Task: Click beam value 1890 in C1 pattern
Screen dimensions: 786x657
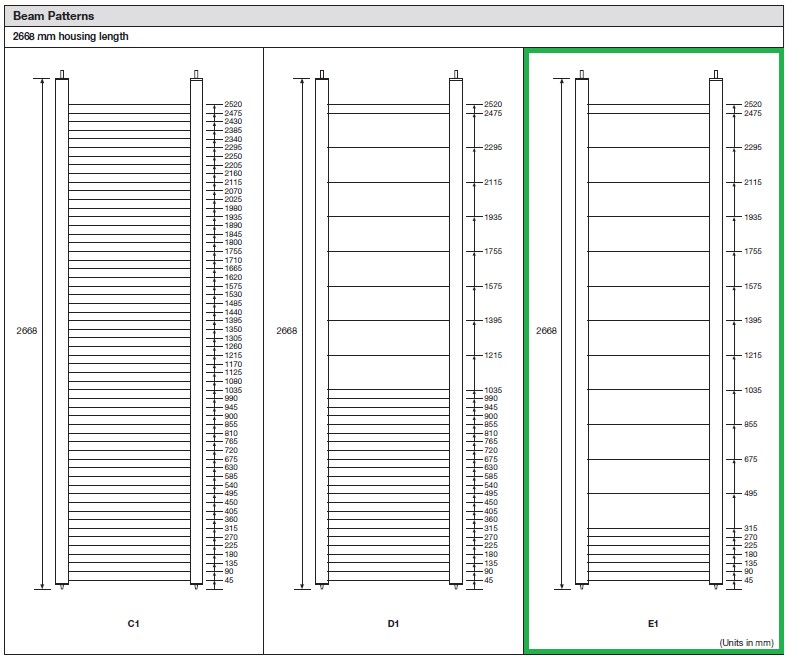Action: tap(233, 226)
